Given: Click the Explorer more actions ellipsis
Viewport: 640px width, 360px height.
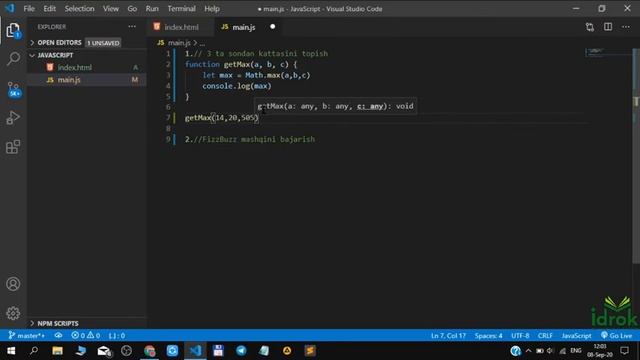Looking at the screenshot, I should pos(132,27).
